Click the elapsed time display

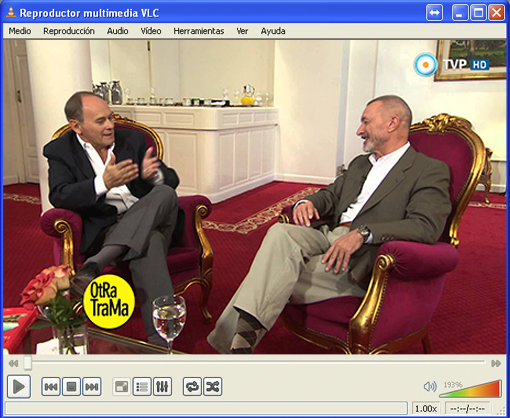click(467, 408)
